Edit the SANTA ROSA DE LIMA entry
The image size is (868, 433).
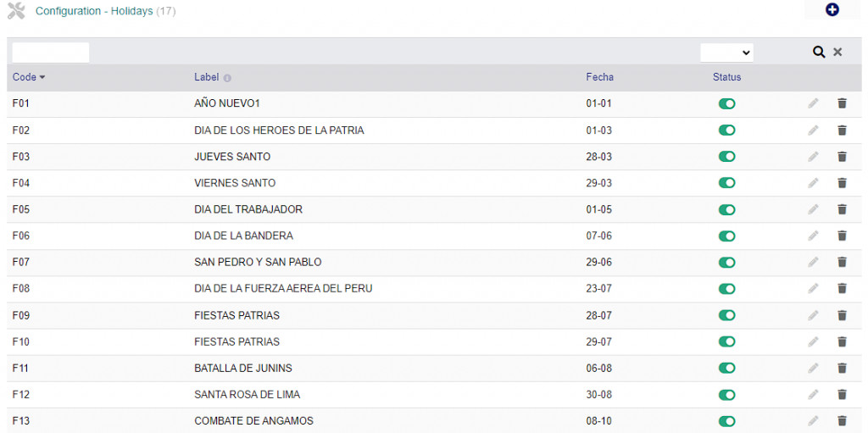click(813, 394)
